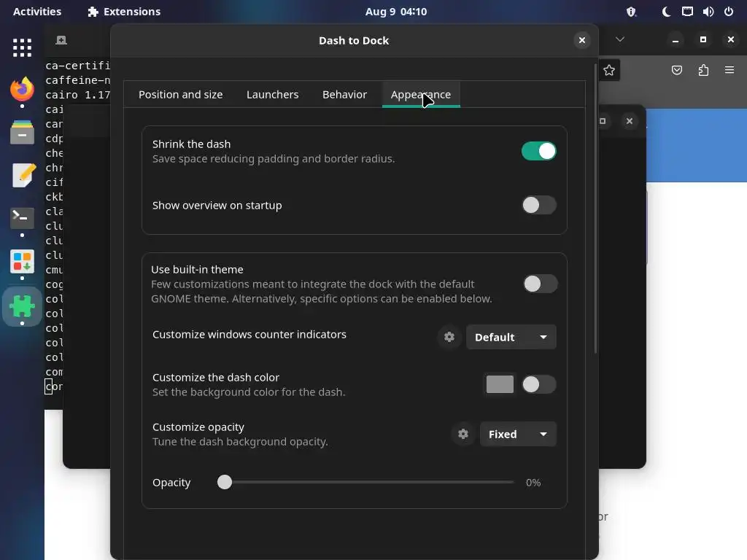This screenshot has height=560, width=747.
Task: Open volume control in top bar
Action: point(708,12)
